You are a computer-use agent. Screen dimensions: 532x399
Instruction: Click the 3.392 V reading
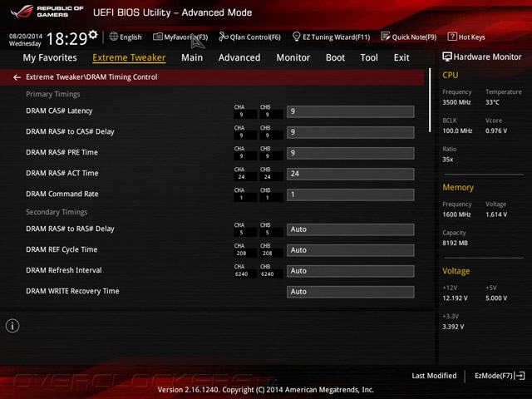pos(453,327)
